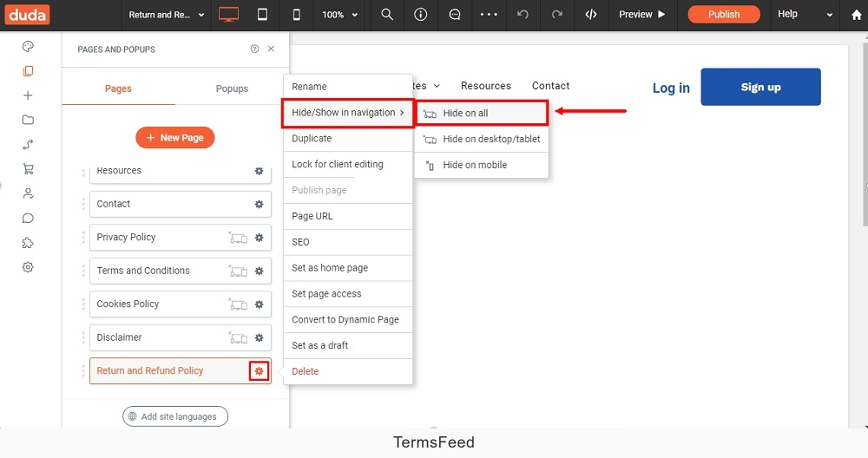The height and width of the screenshot is (458, 868).
Task: Click the redo arrow
Action: point(557,15)
